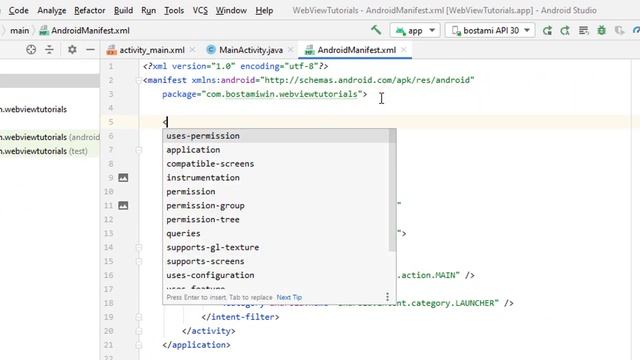Image resolution: width=640 pixels, height=360 pixels.
Task: Choose permission-tree completion entry
Action: tap(276, 220)
